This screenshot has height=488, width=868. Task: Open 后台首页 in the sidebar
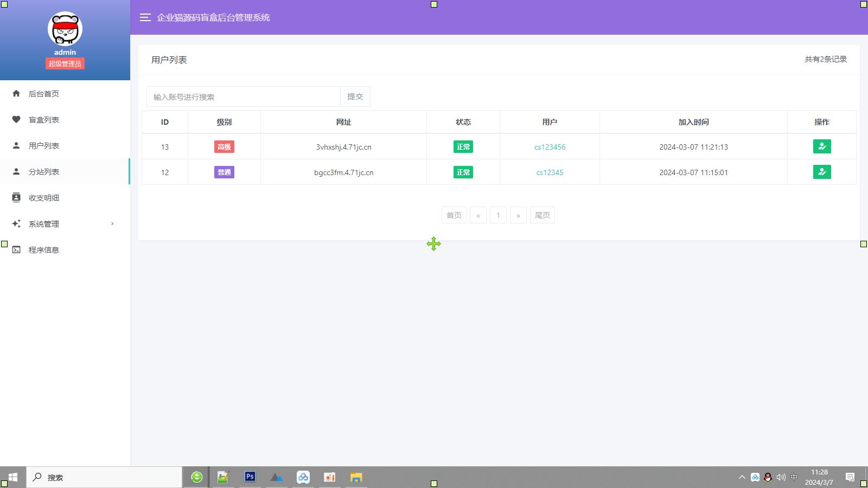[44, 94]
